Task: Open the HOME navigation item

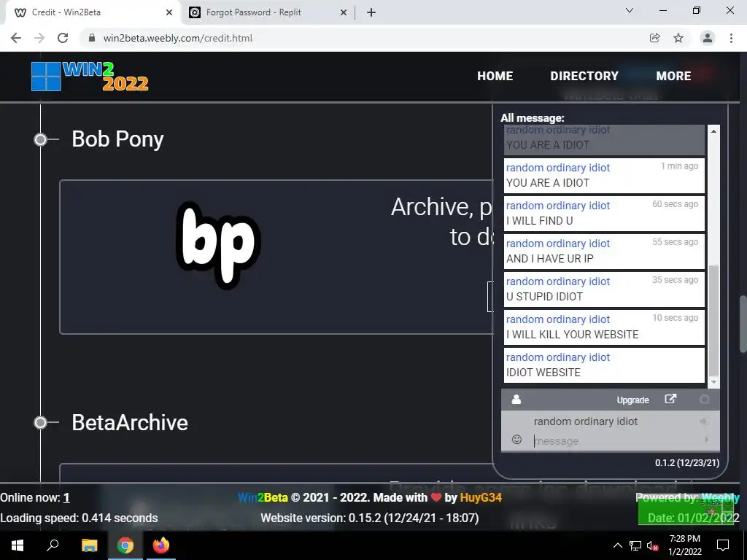Action: (495, 76)
